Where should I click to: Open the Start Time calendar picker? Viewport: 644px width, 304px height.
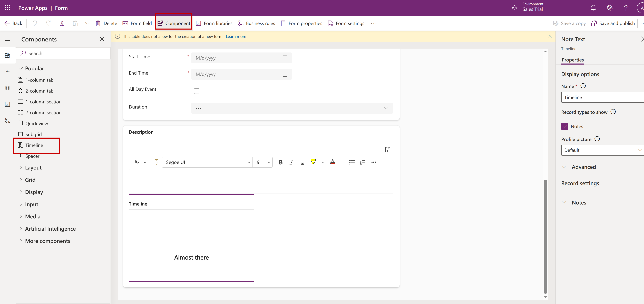[285, 58]
